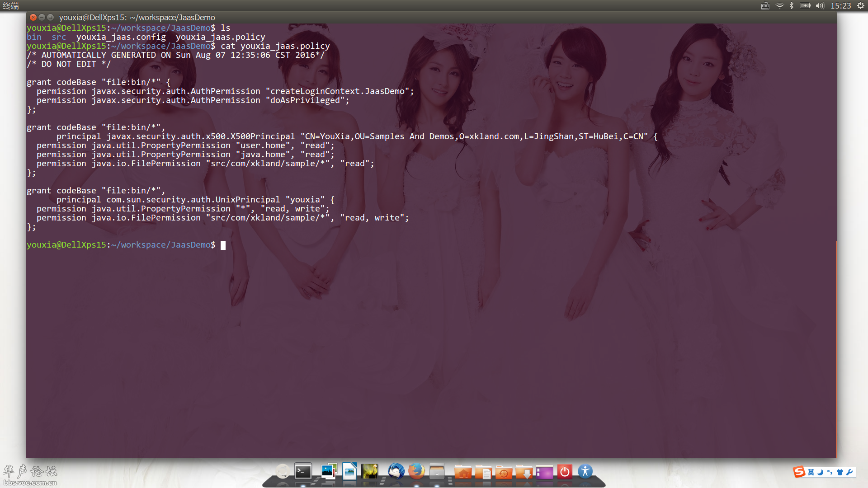The width and height of the screenshot is (868, 488).
Task: Open the system gear session menu
Action: tap(860, 6)
